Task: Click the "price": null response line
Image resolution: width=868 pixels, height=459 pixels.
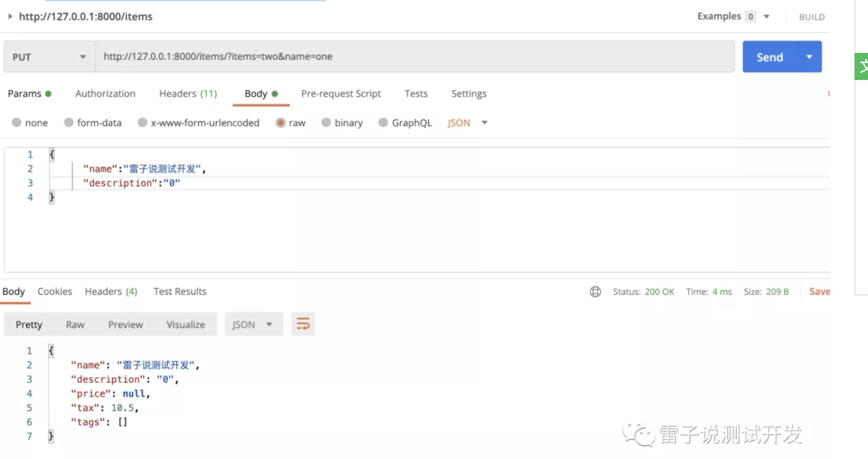Action: pyautogui.click(x=110, y=394)
